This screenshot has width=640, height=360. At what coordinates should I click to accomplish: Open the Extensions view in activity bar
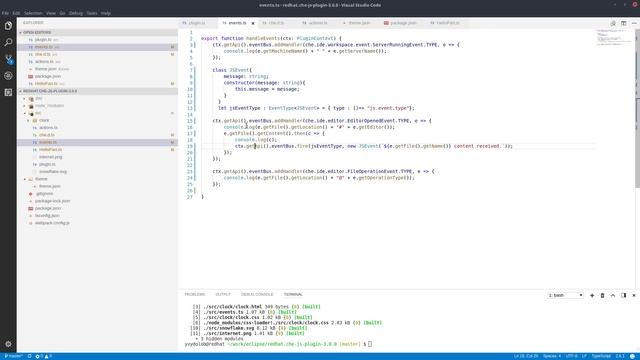(8, 93)
